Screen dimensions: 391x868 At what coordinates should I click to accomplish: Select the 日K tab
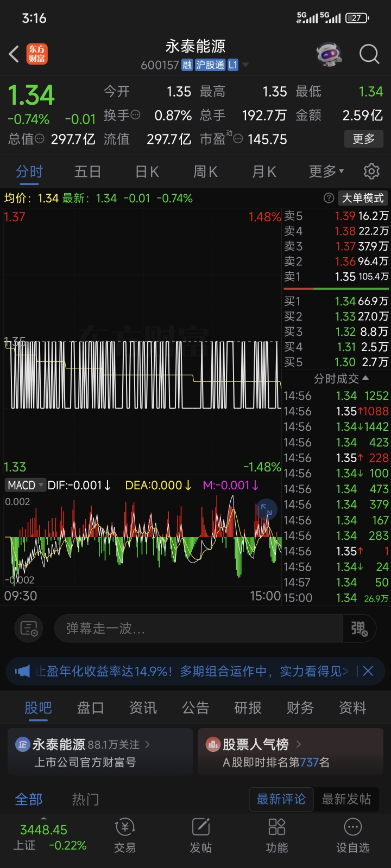click(147, 171)
